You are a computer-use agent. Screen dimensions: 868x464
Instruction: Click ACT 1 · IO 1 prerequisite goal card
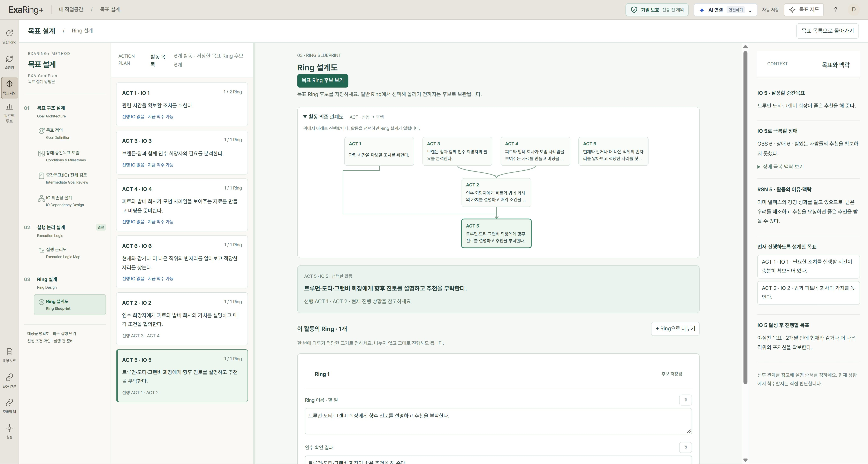click(x=808, y=266)
